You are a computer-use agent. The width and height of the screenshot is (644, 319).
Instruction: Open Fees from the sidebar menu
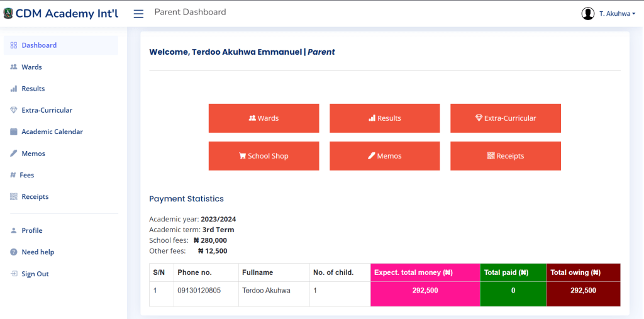[x=26, y=175]
